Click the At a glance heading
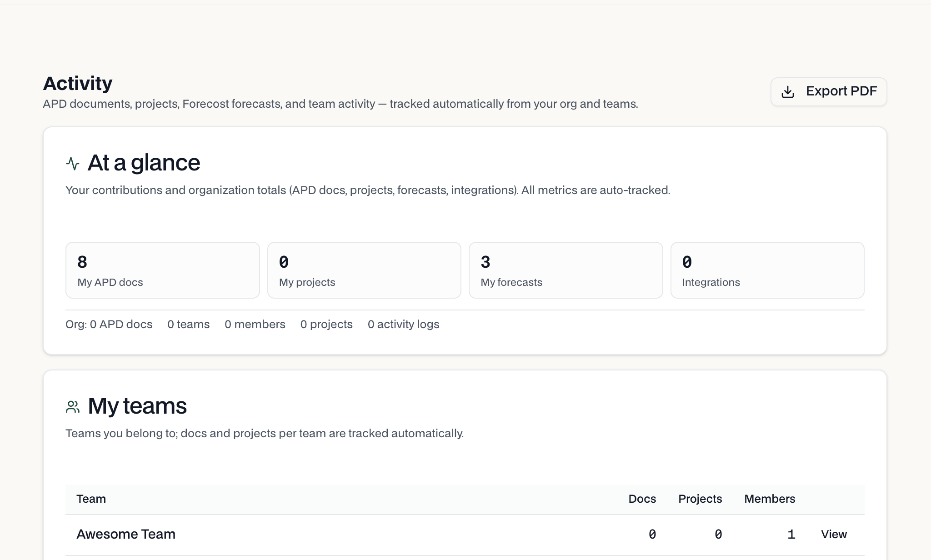Viewport: 931px width, 560px height. click(144, 163)
